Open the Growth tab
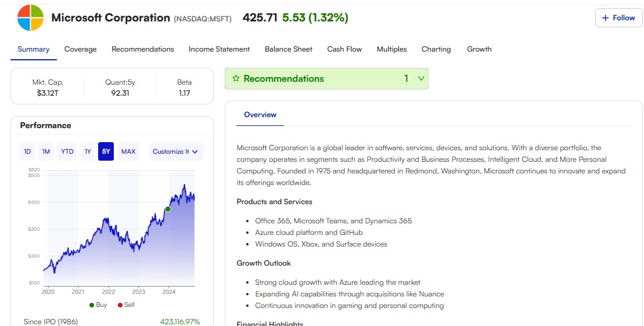This screenshot has height=326, width=644. (x=479, y=49)
